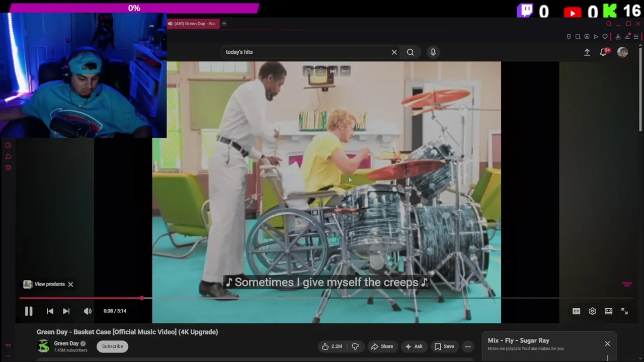This screenshot has height=362, width=644.
Task: Clear the search box text
Action: point(394,52)
